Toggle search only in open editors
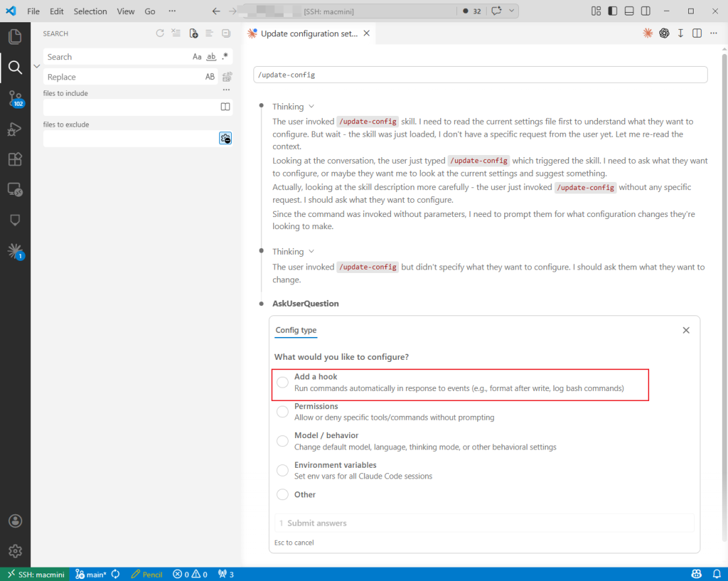The height and width of the screenshot is (581, 728). tap(225, 106)
